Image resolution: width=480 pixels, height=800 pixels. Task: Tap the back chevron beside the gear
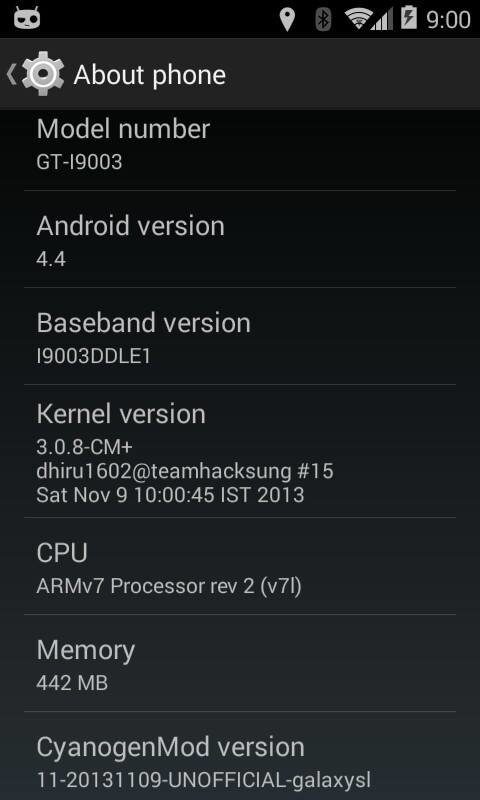pyautogui.click(x=12, y=74)
